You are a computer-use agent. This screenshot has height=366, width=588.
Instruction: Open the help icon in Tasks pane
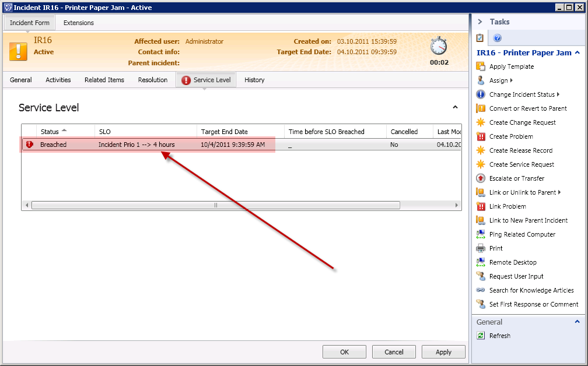[498, 38]
